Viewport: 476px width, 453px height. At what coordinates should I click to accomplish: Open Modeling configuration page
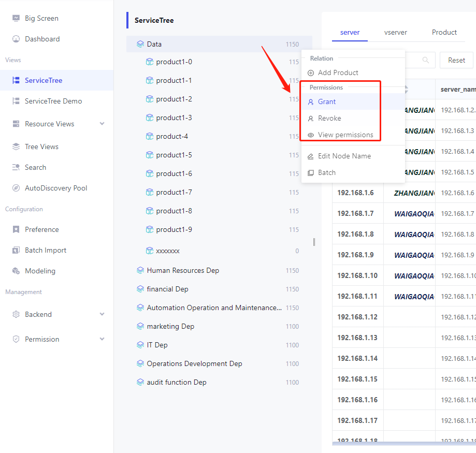(x=57, y=271)
